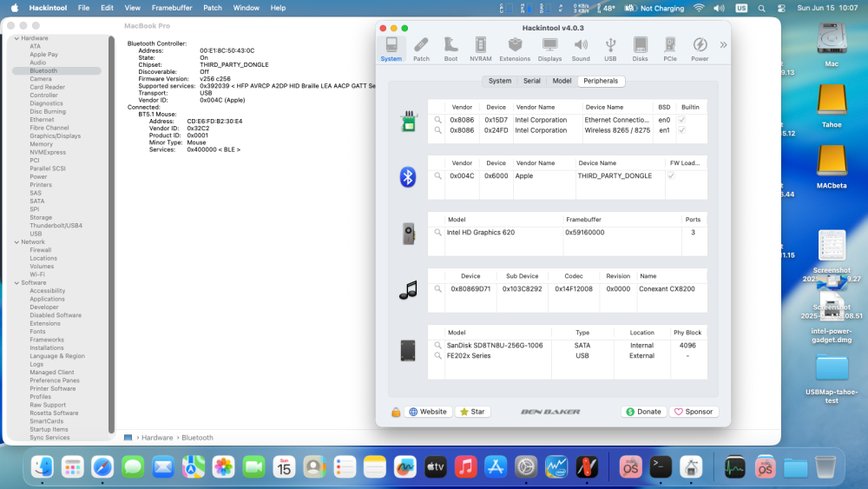This screenshot has width=868, height=489.
Task: Click magnifier icon for SanDisk SD8TN8U row
Action: pos(437,345)
